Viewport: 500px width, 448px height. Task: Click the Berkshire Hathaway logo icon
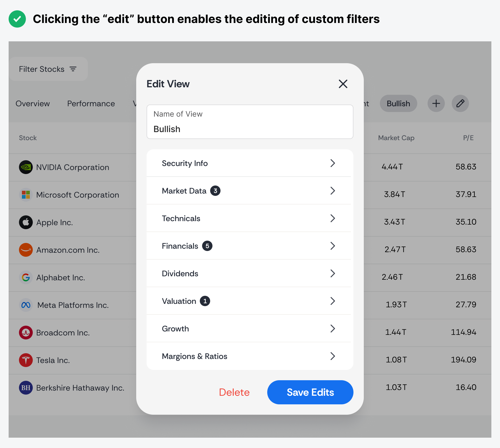pyautogui.click(x=26, y=388)
